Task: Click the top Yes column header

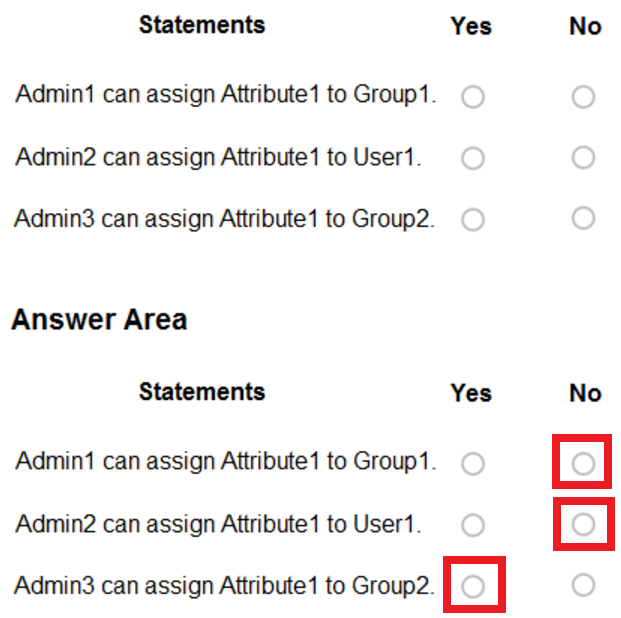Action: point(471,27)
